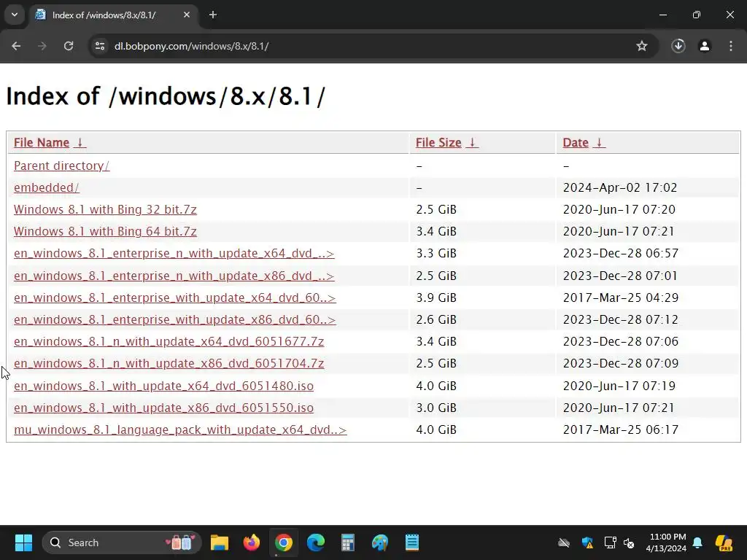Bookmark this page with the star
Viewport: 747px width, 560px height.
[642, 46]
